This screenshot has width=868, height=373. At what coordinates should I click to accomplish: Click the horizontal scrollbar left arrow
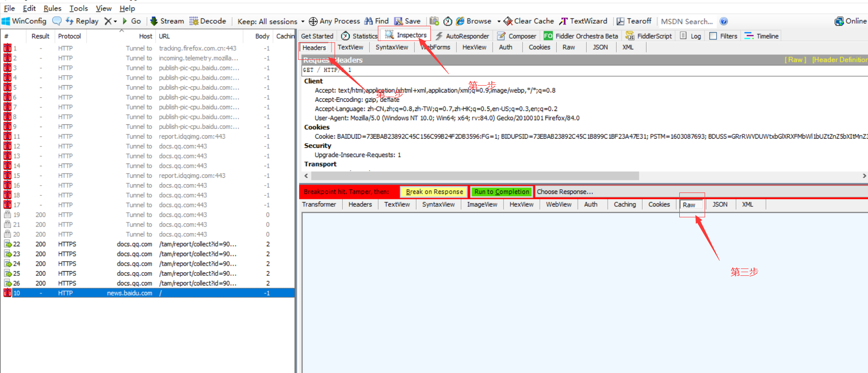(306, 176)
